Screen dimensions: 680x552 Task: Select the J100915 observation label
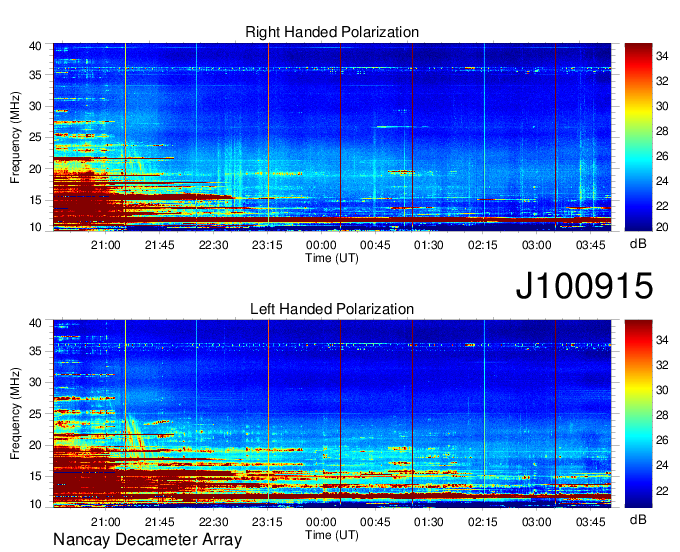[584, 286]
